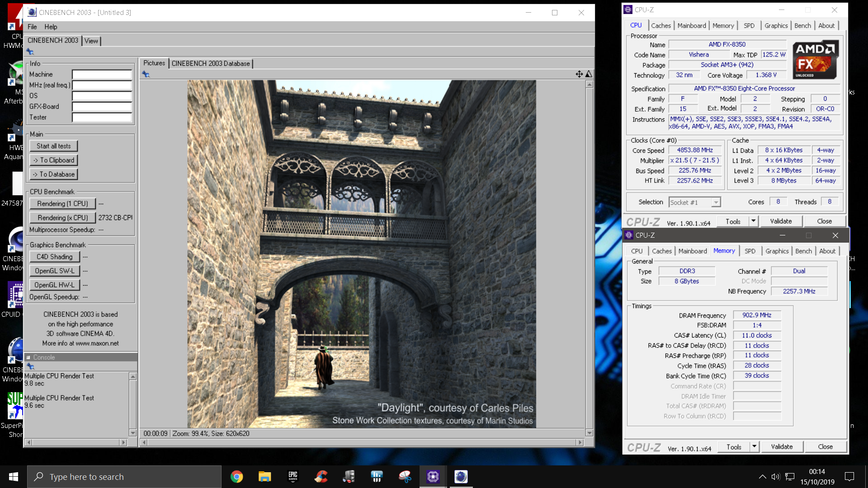Click Start all tests button
The width and height of the screenshot is (868, 488).
(54, 146)
